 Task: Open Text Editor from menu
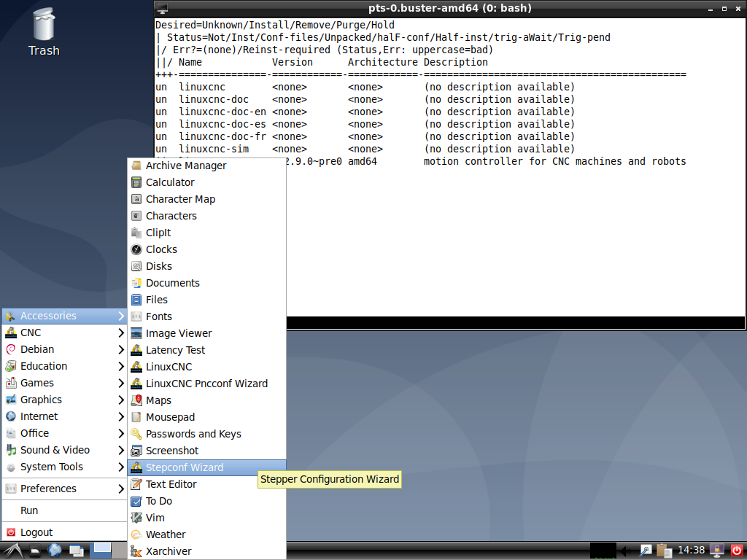tap(206, 484)
